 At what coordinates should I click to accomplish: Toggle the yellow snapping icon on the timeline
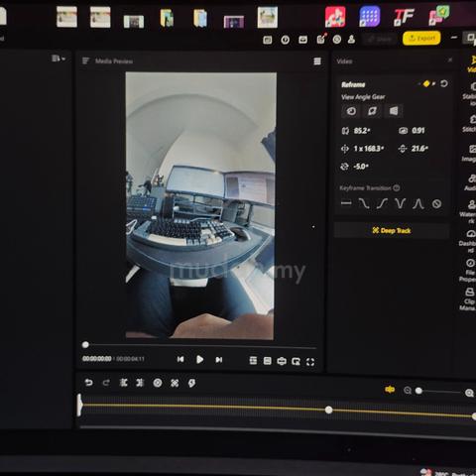(390, 390)
